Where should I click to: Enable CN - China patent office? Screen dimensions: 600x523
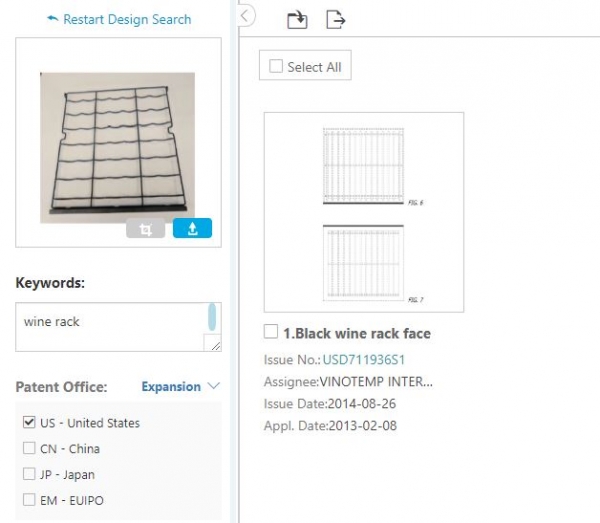tap(29, 449)
